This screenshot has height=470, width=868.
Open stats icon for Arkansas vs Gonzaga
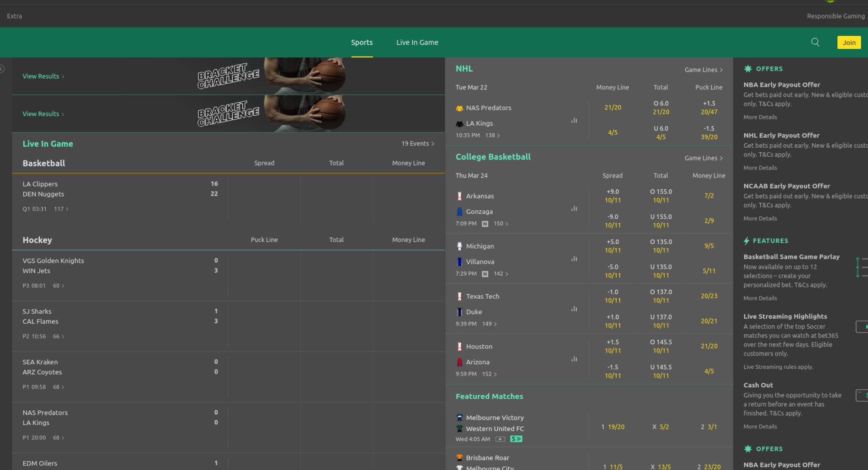coord(574,208)
